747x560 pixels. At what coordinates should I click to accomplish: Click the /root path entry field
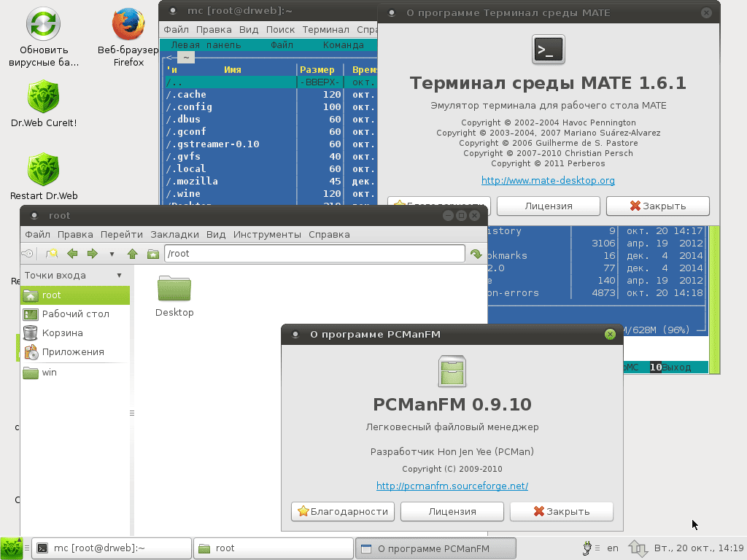click(x=314, y=253)
